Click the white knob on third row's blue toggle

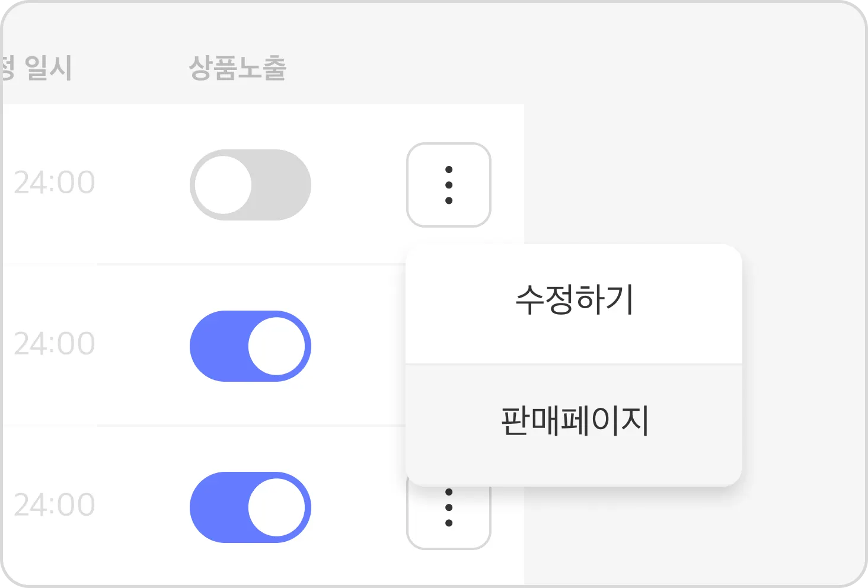pos(276,507)
